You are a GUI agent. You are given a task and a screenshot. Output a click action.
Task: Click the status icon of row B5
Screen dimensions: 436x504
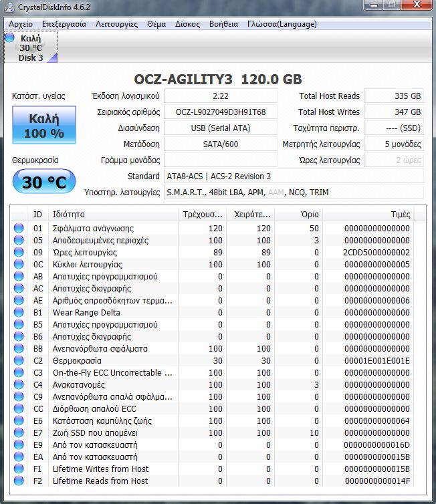[x=19, y=324]
